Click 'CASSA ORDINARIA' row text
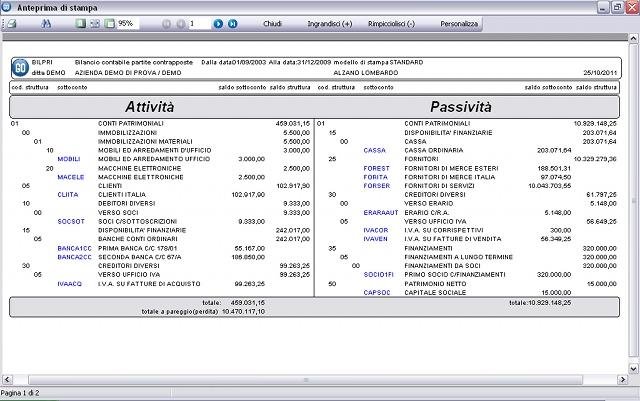This screenshot has width=640, height=401. click(433, 150)
